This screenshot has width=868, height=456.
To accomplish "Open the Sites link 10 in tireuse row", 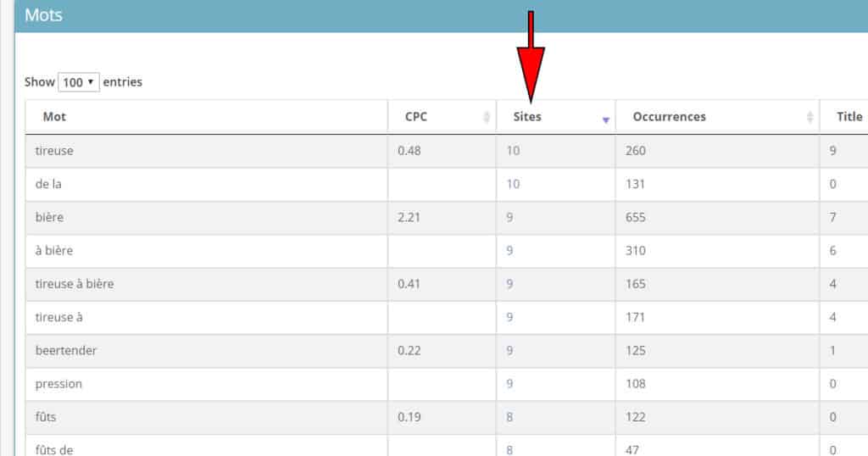I will pyautogui.click(x=513, y=151).
